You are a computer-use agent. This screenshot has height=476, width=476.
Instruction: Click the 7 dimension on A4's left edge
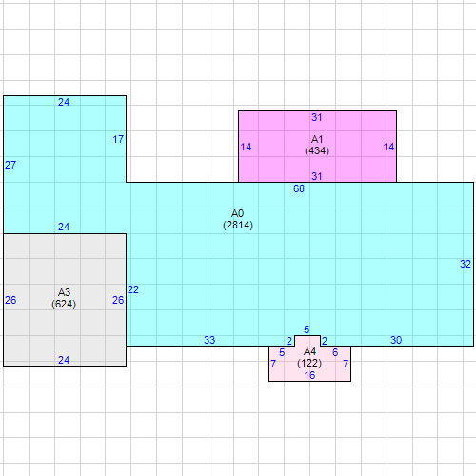click(x=273, y=364)
